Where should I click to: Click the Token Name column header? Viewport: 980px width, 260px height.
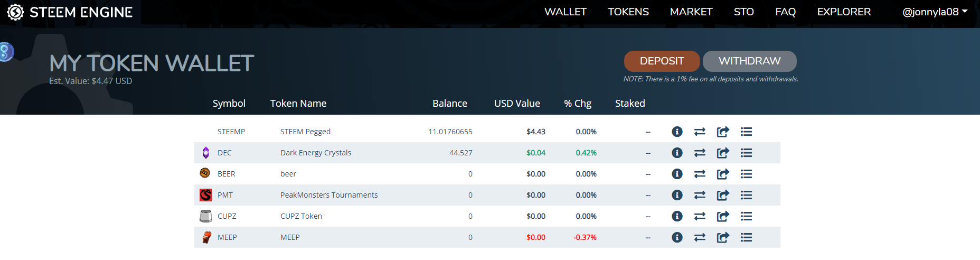[x=298, y=104]
